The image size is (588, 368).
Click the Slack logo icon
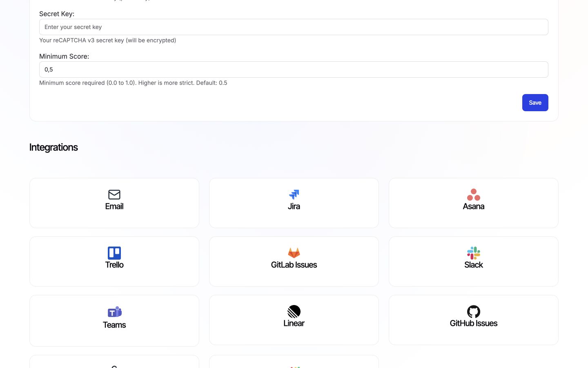point(474,253)
